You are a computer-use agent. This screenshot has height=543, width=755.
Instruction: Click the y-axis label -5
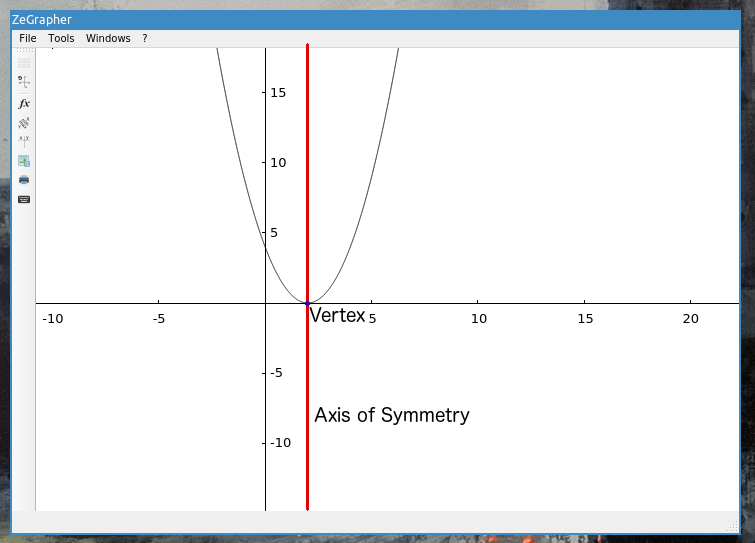coord(276,373)
